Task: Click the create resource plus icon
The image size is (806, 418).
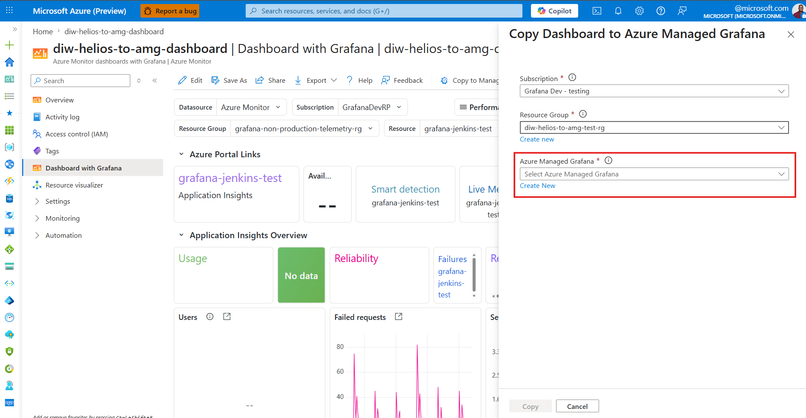Action: point(10,45)
